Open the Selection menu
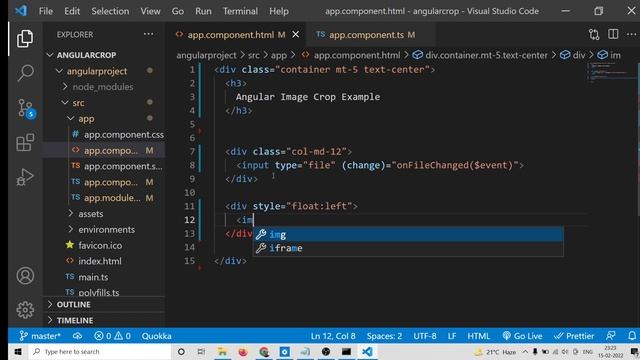Viewport: 640px width, 360px height. point(110,11)
